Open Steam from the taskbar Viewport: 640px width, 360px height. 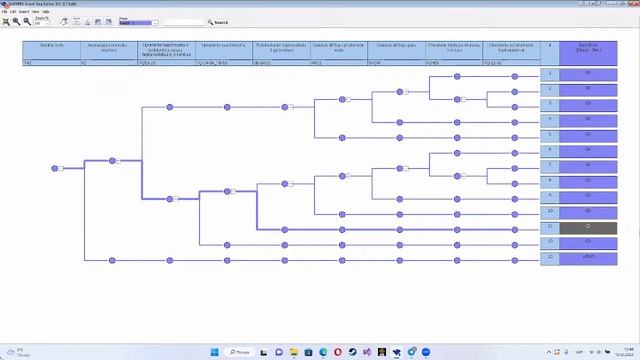pyautogui.click(x=352, y=352)
